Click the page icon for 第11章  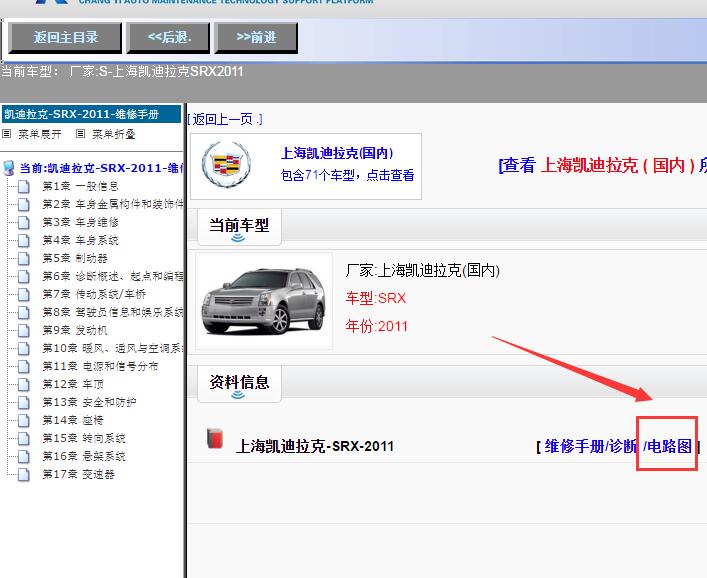24,367
